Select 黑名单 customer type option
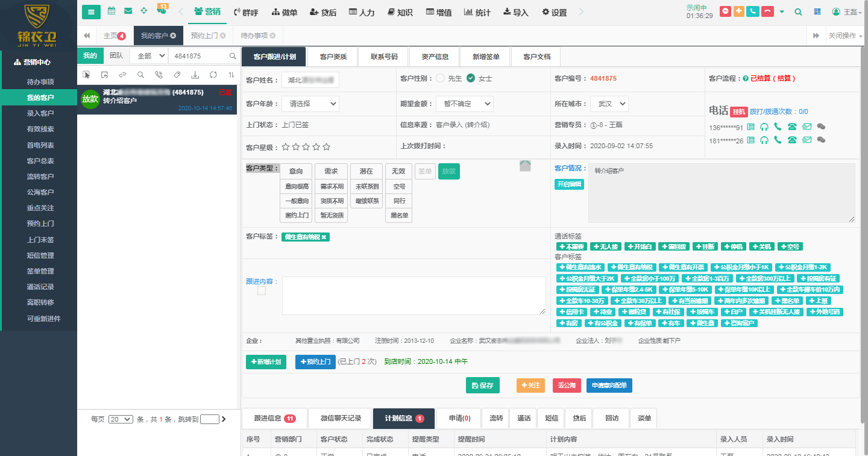Screen dimensions: 868x456 pos(399,216)
